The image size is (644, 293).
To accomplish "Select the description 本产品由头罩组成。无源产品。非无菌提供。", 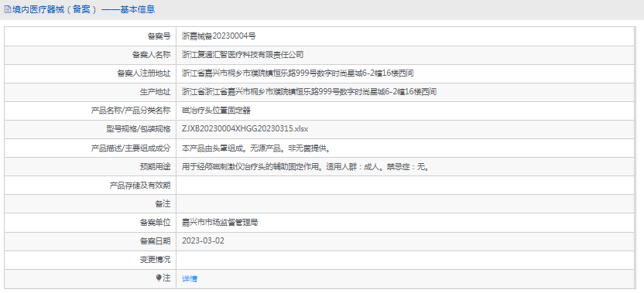I will tap(256, 148).
